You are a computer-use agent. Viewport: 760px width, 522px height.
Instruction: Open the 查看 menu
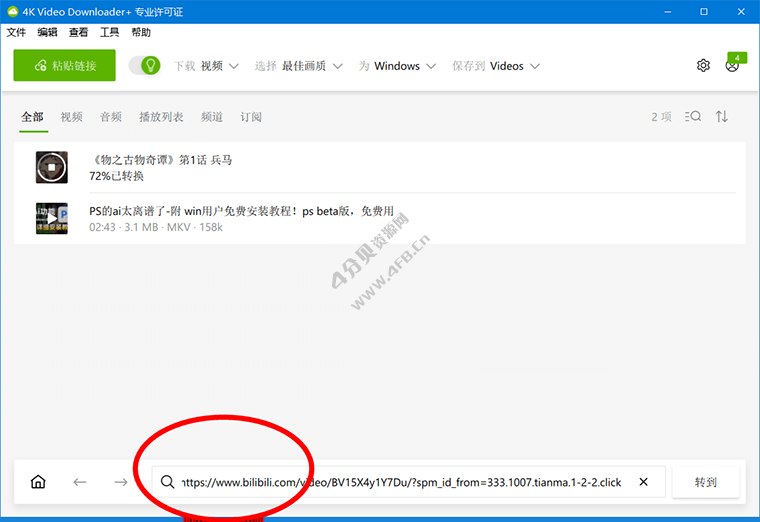(x=79, y=32)
